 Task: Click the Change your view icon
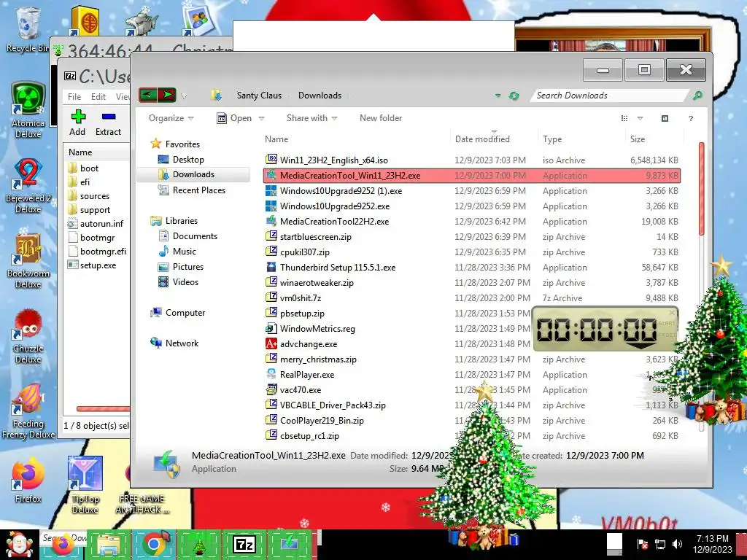pos(624,119)
